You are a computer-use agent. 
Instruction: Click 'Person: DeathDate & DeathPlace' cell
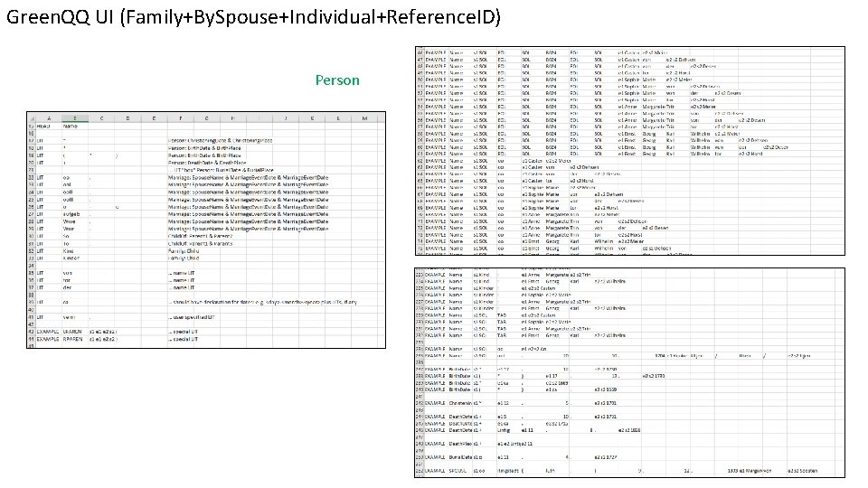click(x=207, y=163)
